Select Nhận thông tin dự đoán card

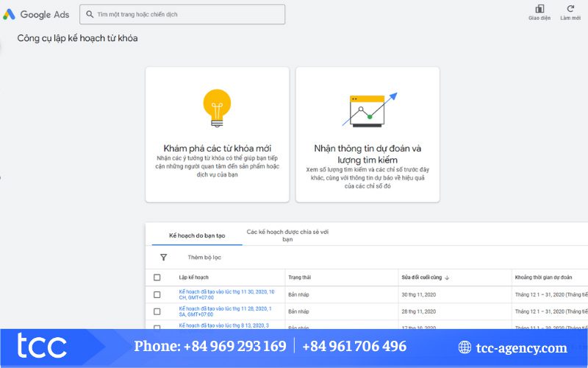pyautogui.click(x=367, y=134)
